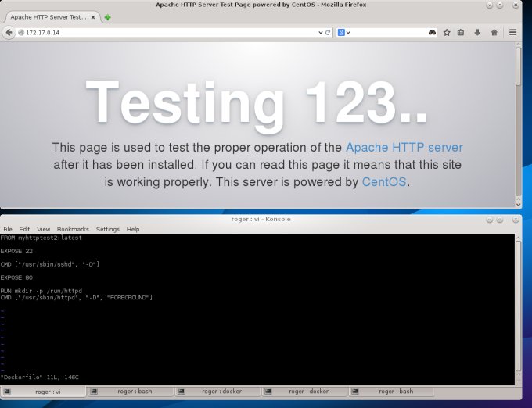
Task: Close the Firefox window
Action: (516, 5)
